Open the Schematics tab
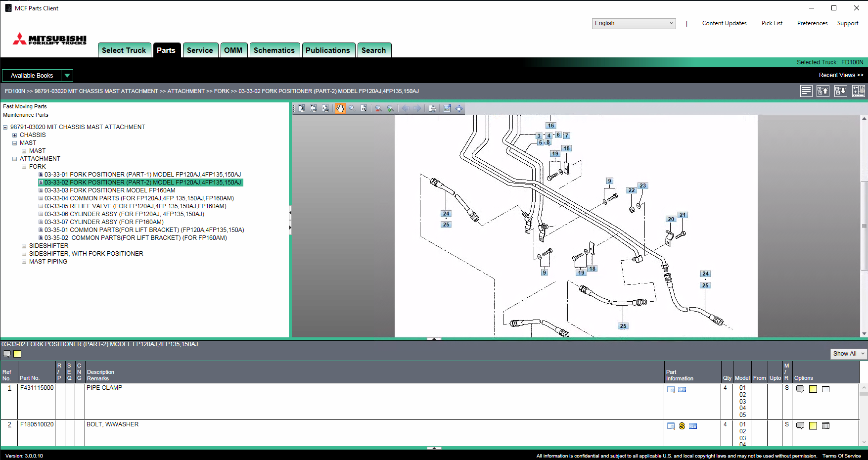 click(x=274, y=50)
